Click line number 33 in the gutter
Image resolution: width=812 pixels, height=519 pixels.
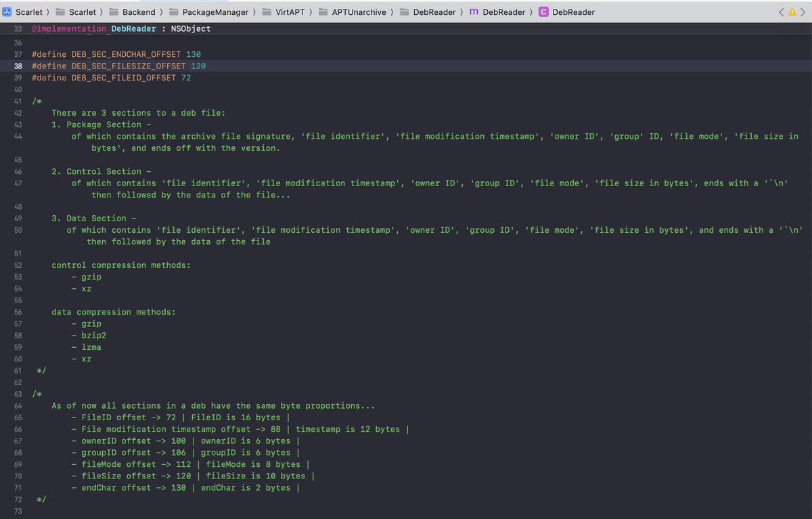pos(18,28)
